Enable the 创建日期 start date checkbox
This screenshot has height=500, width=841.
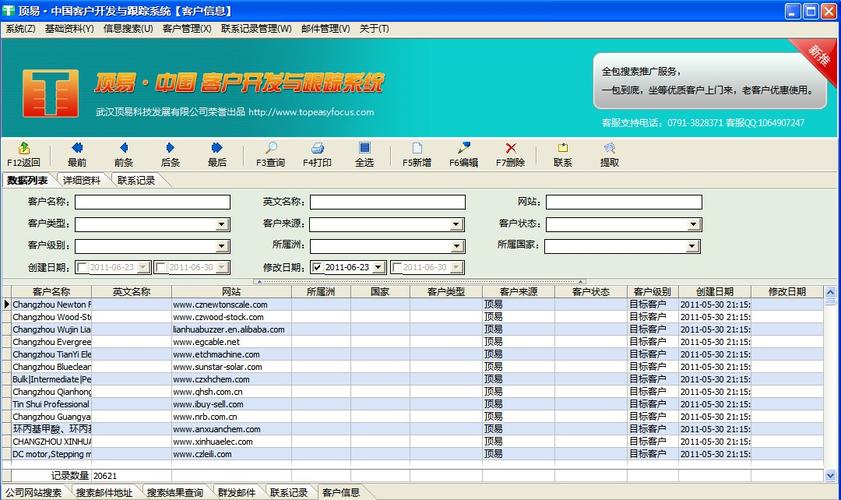pyautogui.click(x=82, y=267)
